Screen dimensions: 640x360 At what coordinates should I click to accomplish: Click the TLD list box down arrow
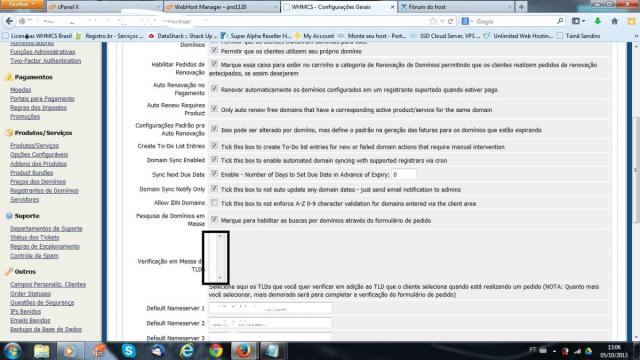pos(220,278)
